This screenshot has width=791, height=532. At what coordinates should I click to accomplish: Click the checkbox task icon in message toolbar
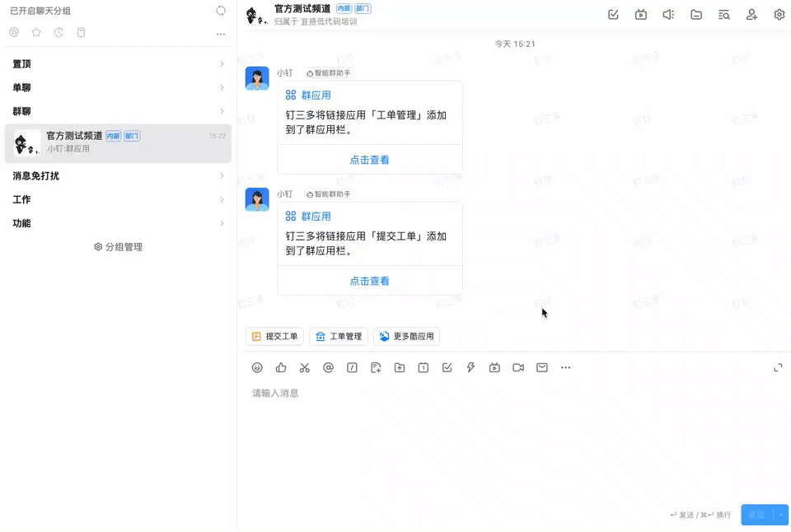click(447, 367)
